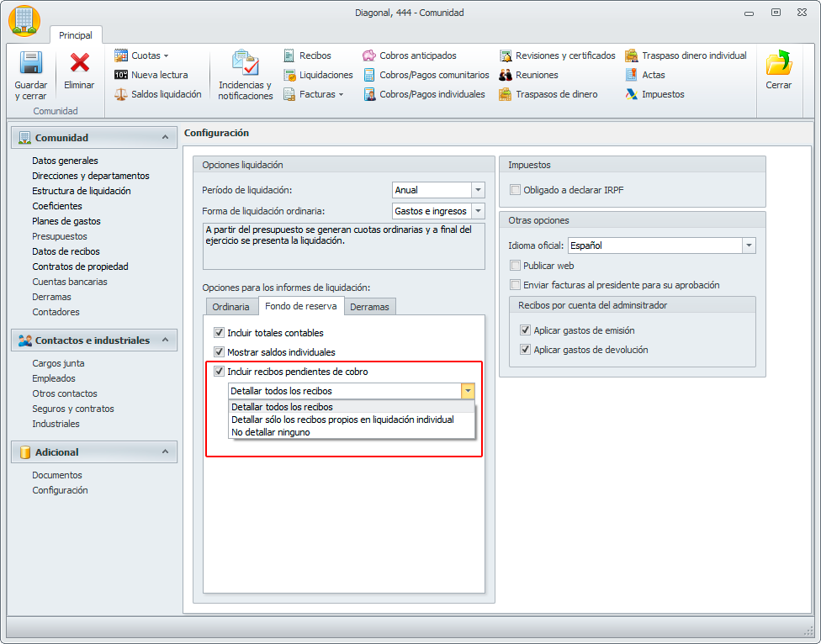Click the Recibos icon
The height and width of the screenshot is (644, 821).
pos(289,55)
